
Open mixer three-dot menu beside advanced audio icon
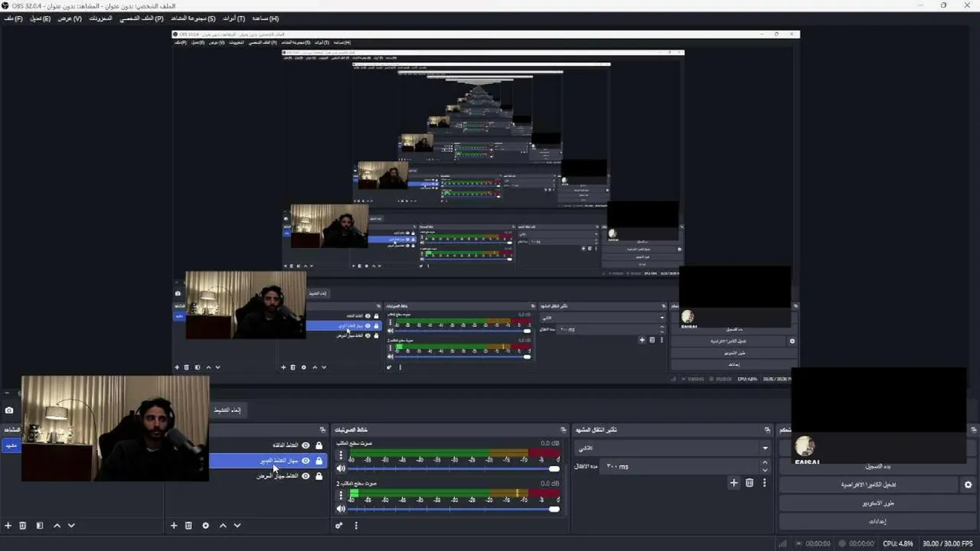coord(356,526)
